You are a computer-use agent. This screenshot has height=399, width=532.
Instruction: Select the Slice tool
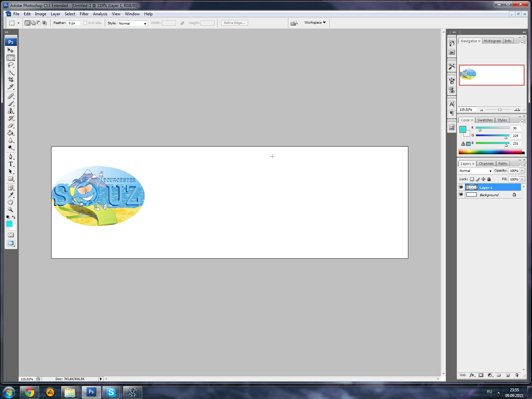11,87
